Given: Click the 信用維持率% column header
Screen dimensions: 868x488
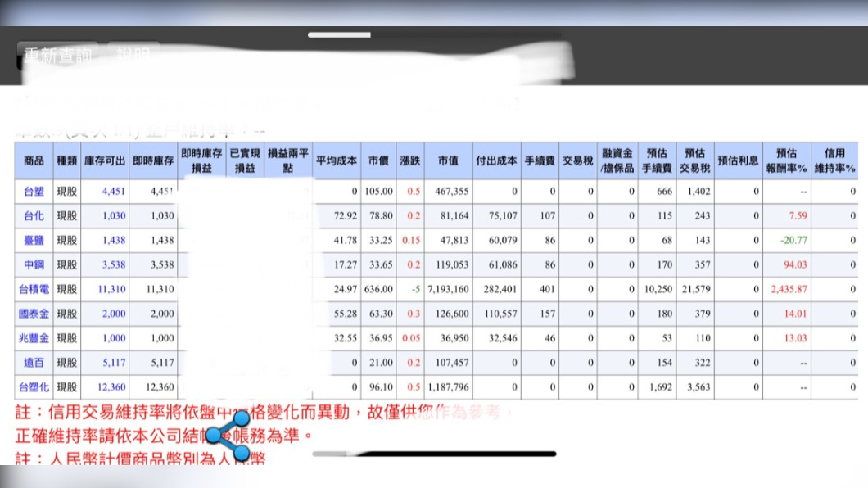Looking at the screenshot, I should click(834, 160).
